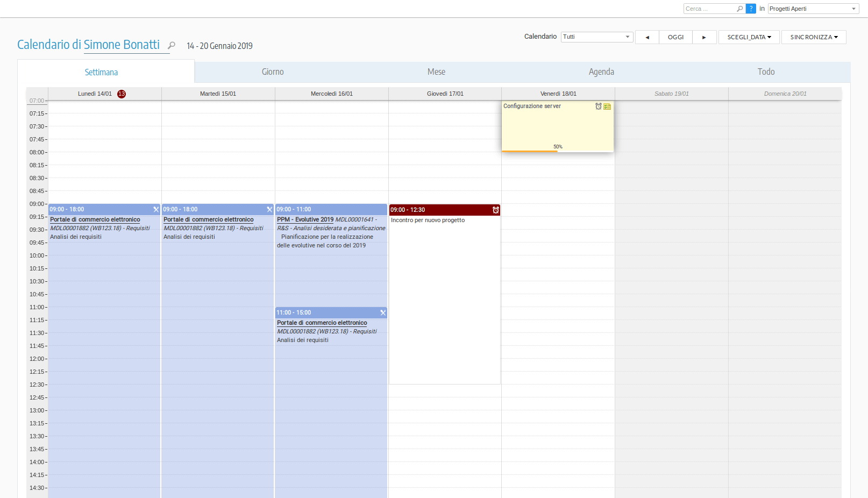Click the red 13 badge on Lunedì
Image resolution: width=868 pixels, height=498 pixels.
click(x=122, y=94)
